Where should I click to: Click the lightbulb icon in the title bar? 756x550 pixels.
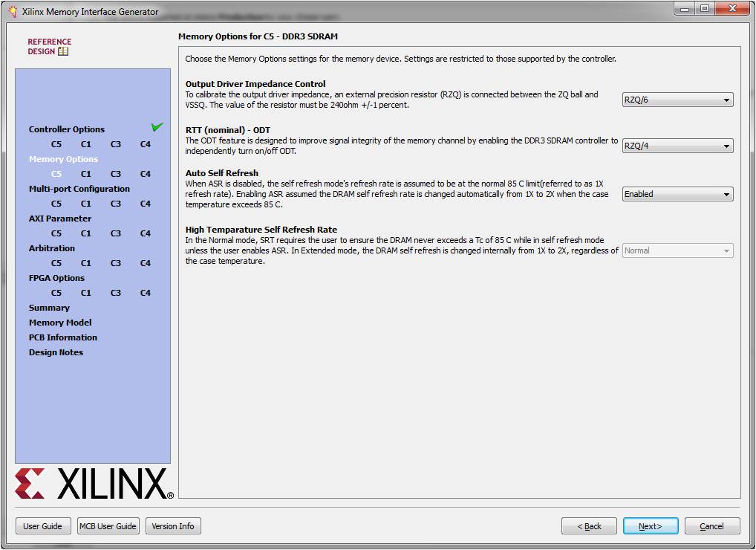pos(13,11)
